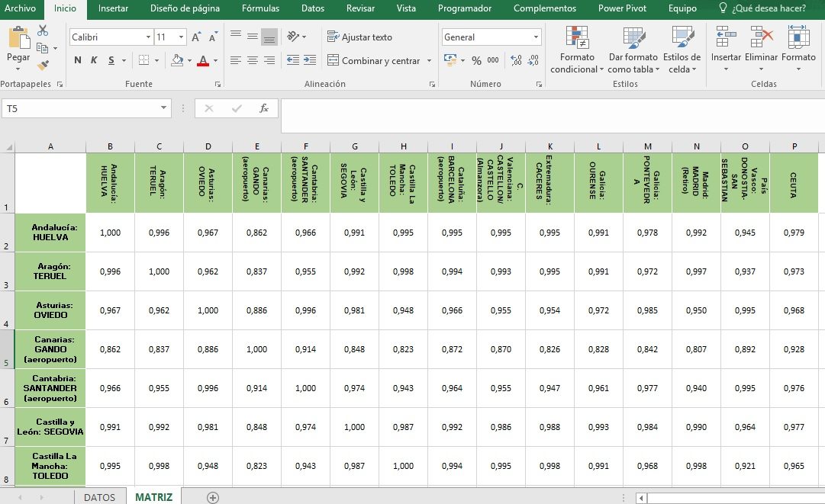Image resolution: width=825 pixels, height=504 pixels.
Task: Switch to the Fórmulas ribbon tab
Action: coord(259,8)
